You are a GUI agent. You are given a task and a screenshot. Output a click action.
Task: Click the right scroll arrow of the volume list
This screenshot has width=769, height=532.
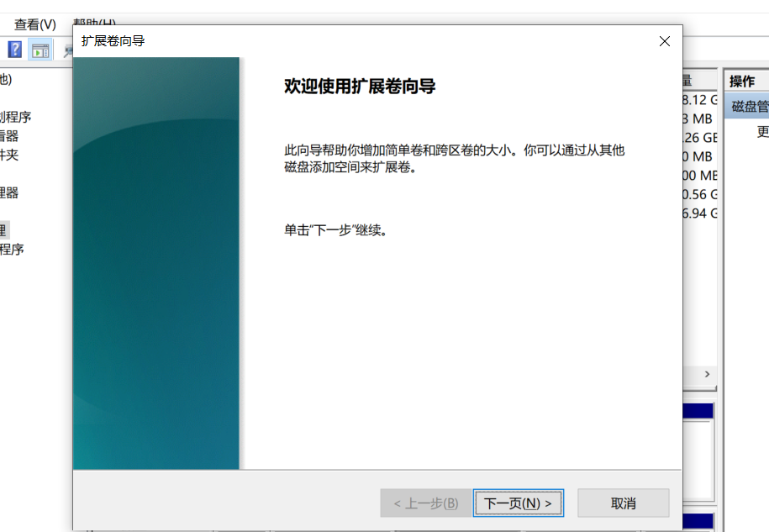coord(707,374)
